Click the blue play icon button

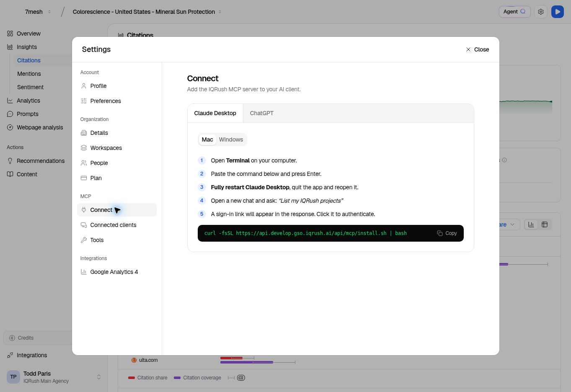(558, 12)
